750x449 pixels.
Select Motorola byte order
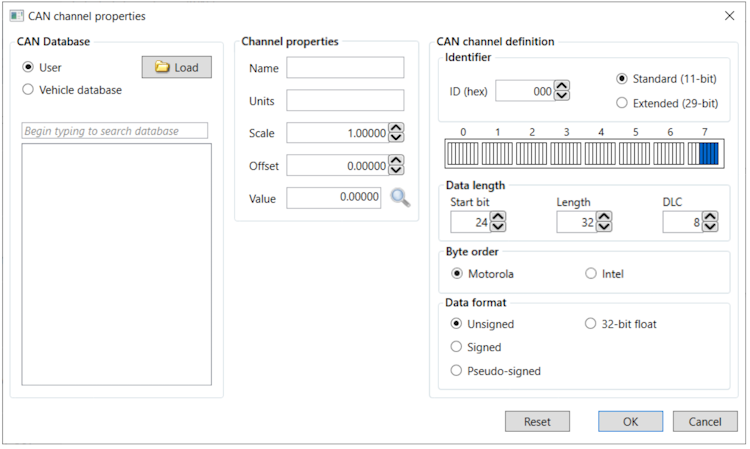click(x=457, y=274)
